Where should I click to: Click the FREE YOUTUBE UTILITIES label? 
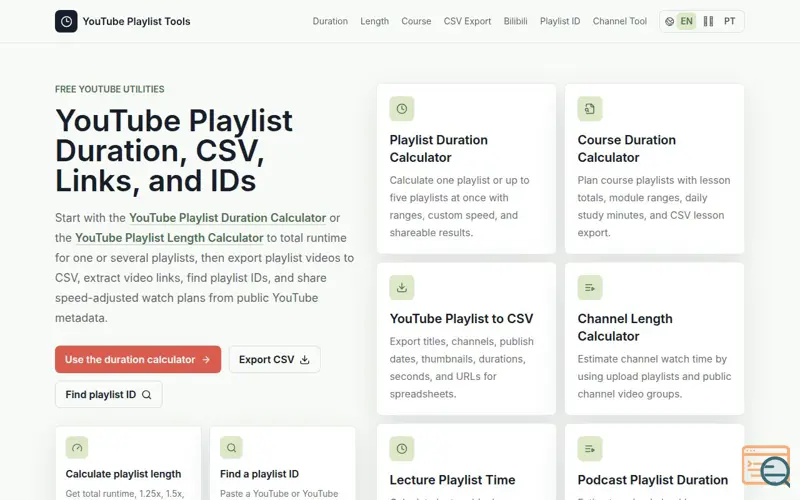[110, 89]
